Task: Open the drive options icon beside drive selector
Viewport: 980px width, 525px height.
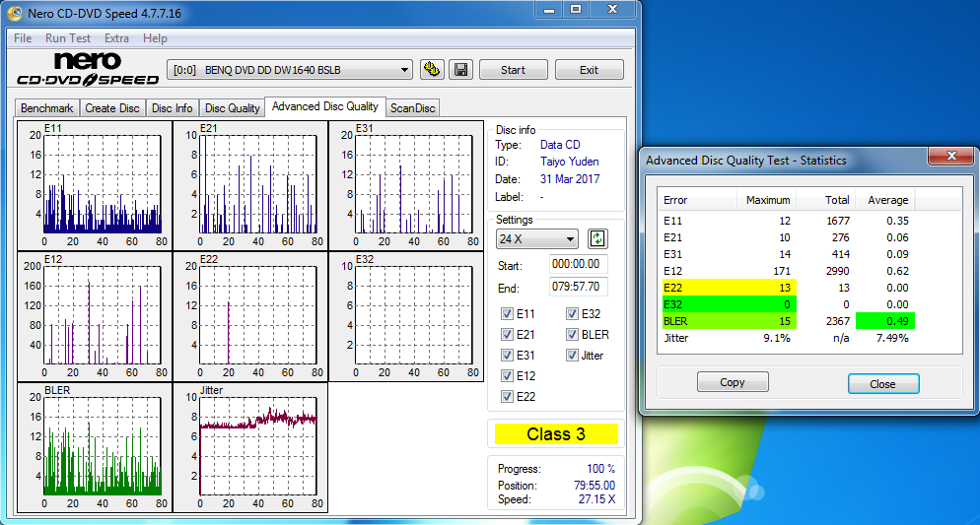Action: (x=432, y=70)
